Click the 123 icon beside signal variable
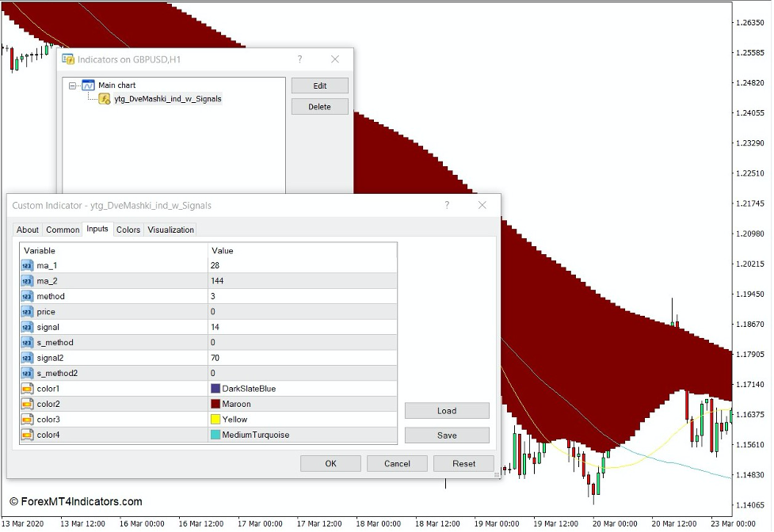 click(x=26, y=327)
